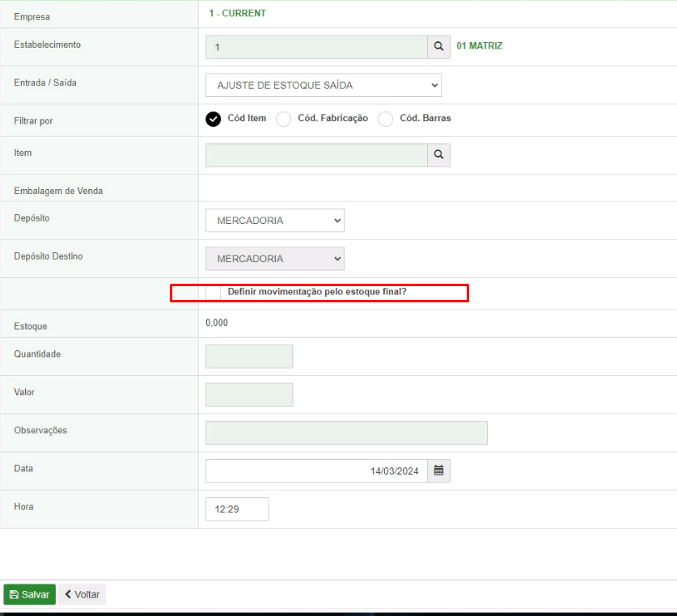The image size is (677, 616).
Task: Focus the Item code input field
Action: click(316, 155)
